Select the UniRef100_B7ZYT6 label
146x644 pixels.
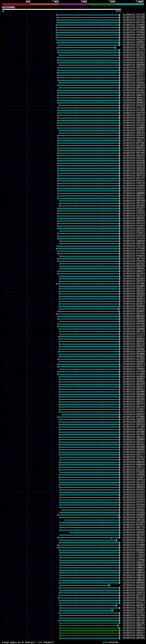(133, 595)
